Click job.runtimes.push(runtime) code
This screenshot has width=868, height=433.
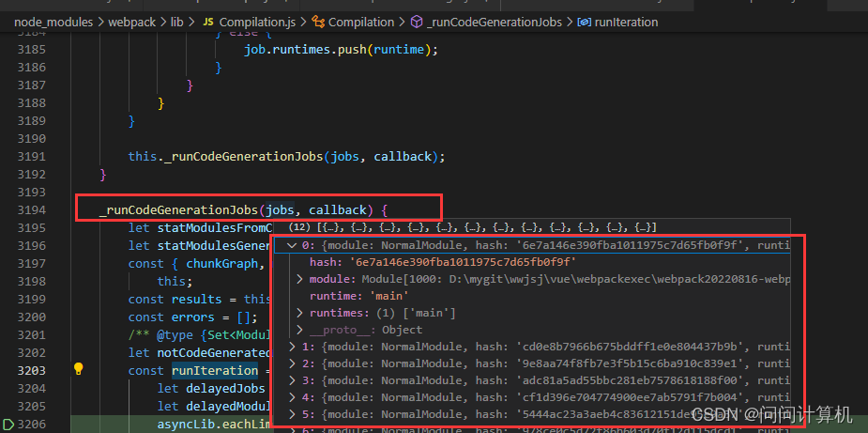coord(341,50)
